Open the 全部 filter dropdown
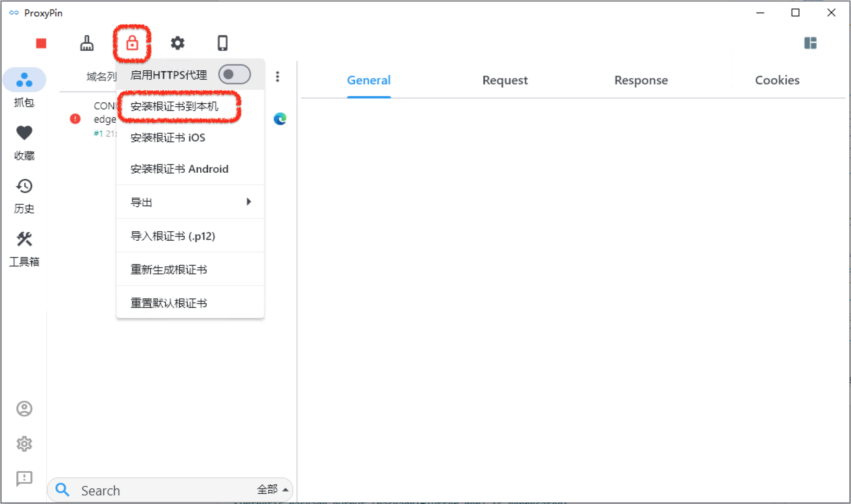 coord(273,490)
